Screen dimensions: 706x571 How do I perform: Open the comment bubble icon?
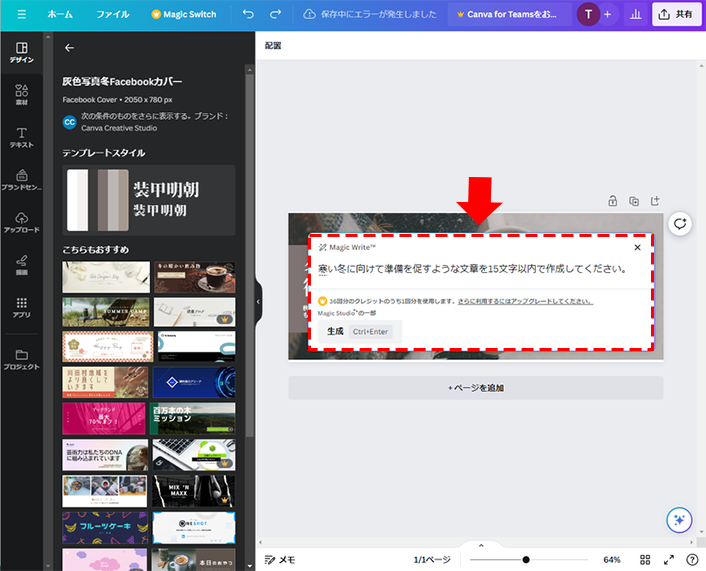pos(680,223)
